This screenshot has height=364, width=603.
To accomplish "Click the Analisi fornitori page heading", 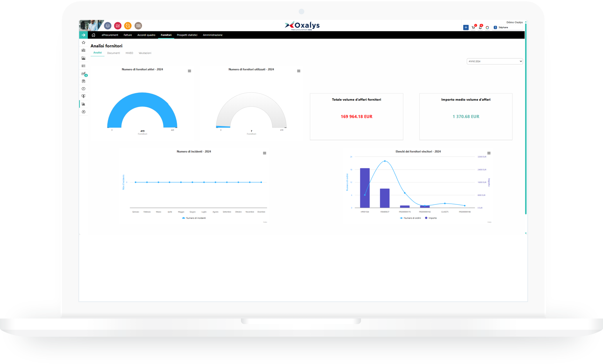I will pos(106,46).
